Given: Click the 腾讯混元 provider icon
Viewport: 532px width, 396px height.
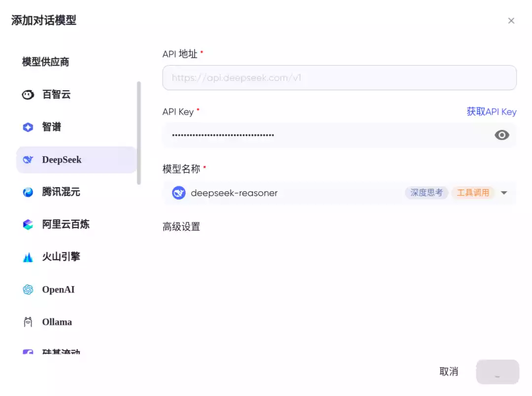Looking at the screenshot, I should click(x=28, y=192).
